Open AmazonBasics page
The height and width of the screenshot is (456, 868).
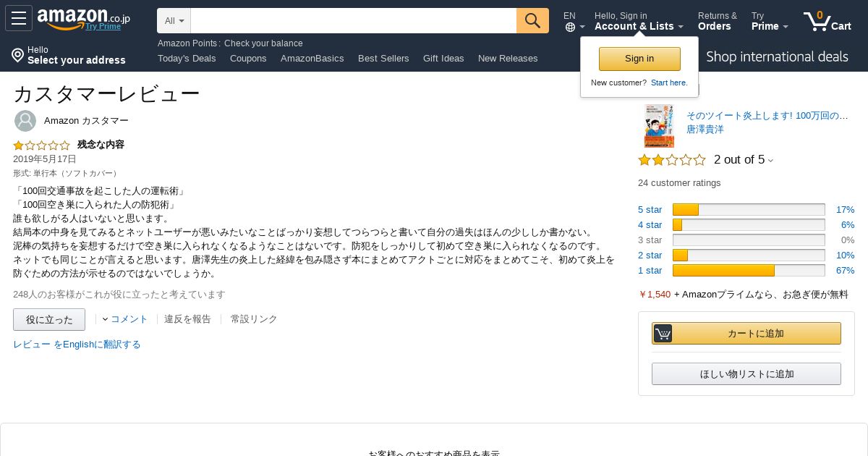point(312,58)
